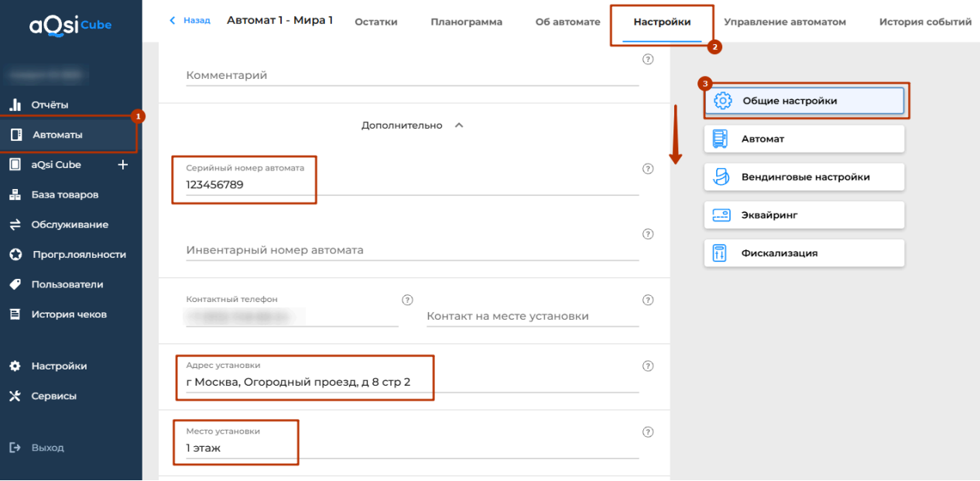980x481 pixels.
Task: Click the Прогр.лояльности star icon
Action: [15, 254]
